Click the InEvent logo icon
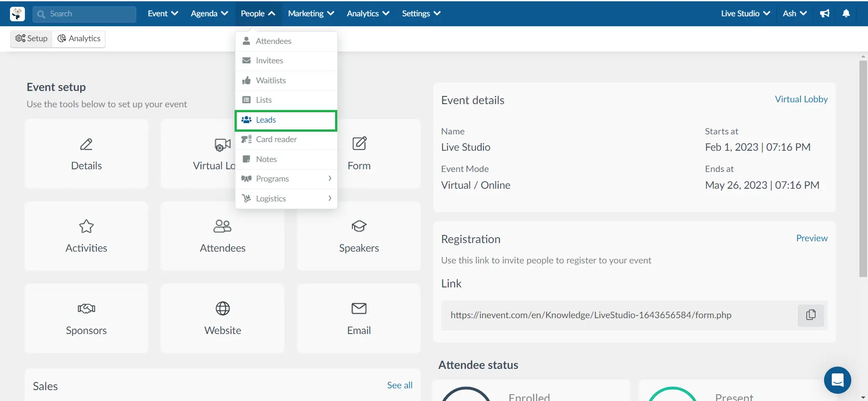The height and width of the screenshot is (401, 868). coord(17,14)
